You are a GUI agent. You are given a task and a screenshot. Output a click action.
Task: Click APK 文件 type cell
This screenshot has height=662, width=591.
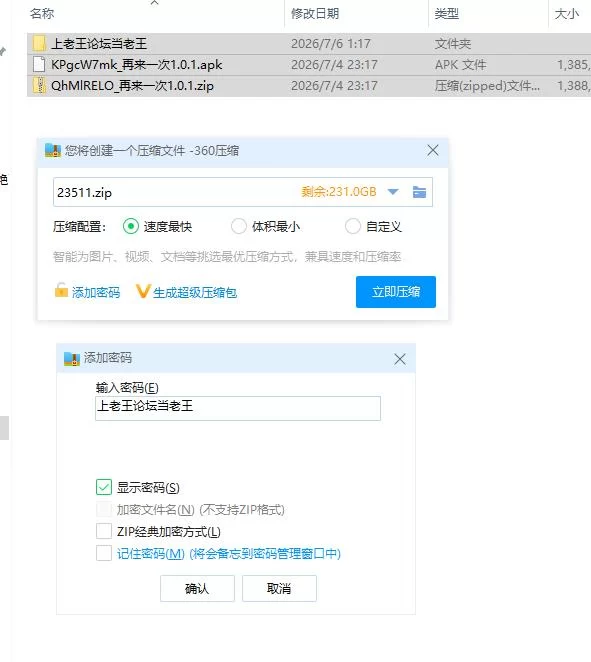[461, 65]
